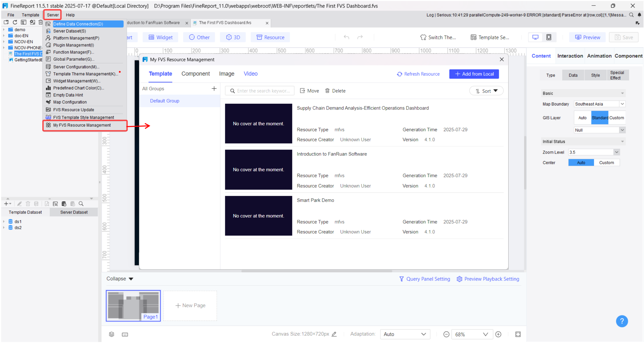Switch to desktop (PC) layout icon

(535, 37)
